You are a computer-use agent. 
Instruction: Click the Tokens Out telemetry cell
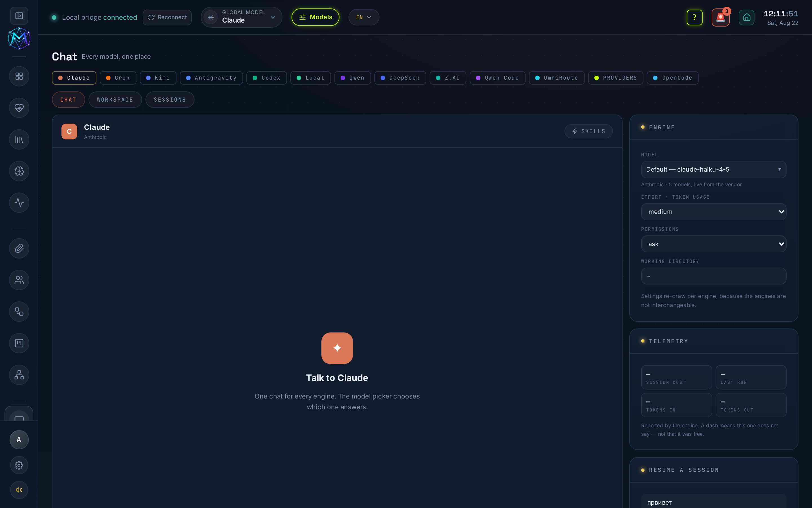coord(751,405)
